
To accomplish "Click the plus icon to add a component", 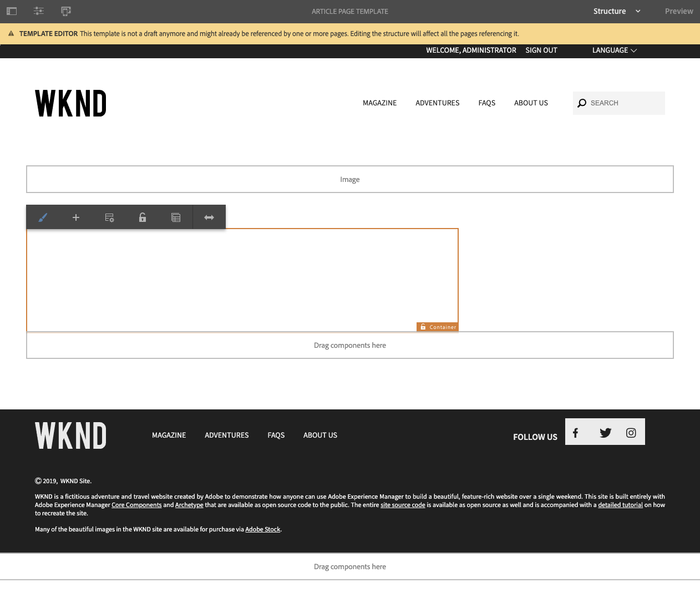I will coord(76,217).
